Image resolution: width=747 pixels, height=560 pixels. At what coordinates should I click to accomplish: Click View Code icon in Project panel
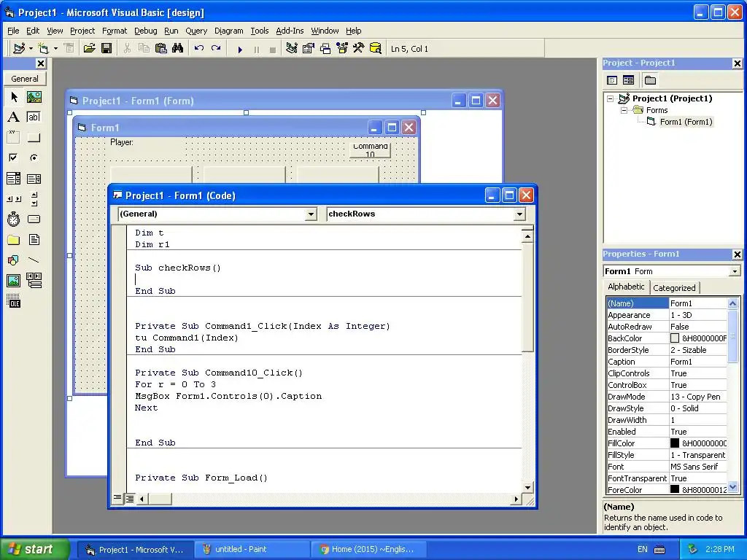pos(612,80)
